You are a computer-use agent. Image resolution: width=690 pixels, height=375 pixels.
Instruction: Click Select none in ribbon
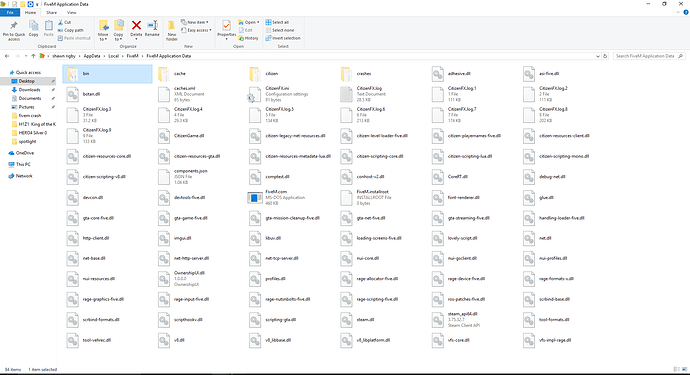click(x=280, y=30)
